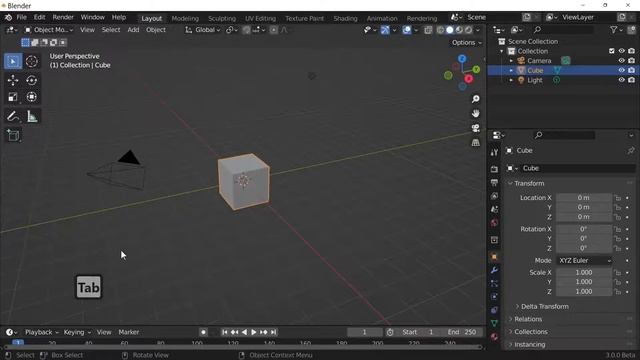This screenshot has width=640, height=360.
Task: Open the Object Data properties triangle icon
Action: click(494, 323)
